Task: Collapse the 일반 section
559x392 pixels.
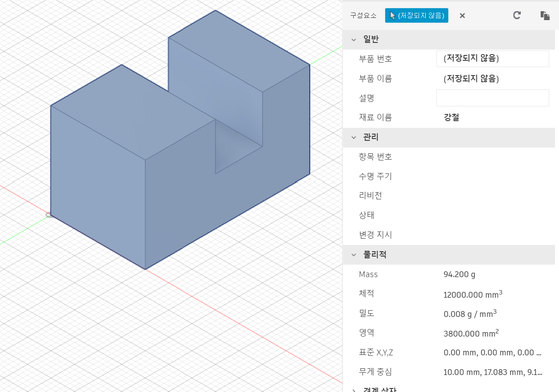Action: point(354,39)
